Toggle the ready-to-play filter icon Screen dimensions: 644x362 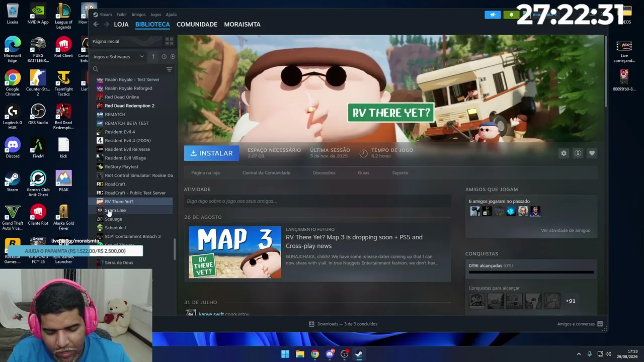[173, 57]
